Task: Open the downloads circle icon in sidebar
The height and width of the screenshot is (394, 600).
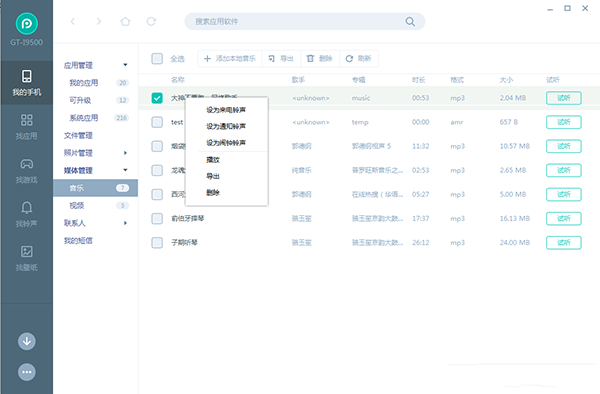Action: 27,341
